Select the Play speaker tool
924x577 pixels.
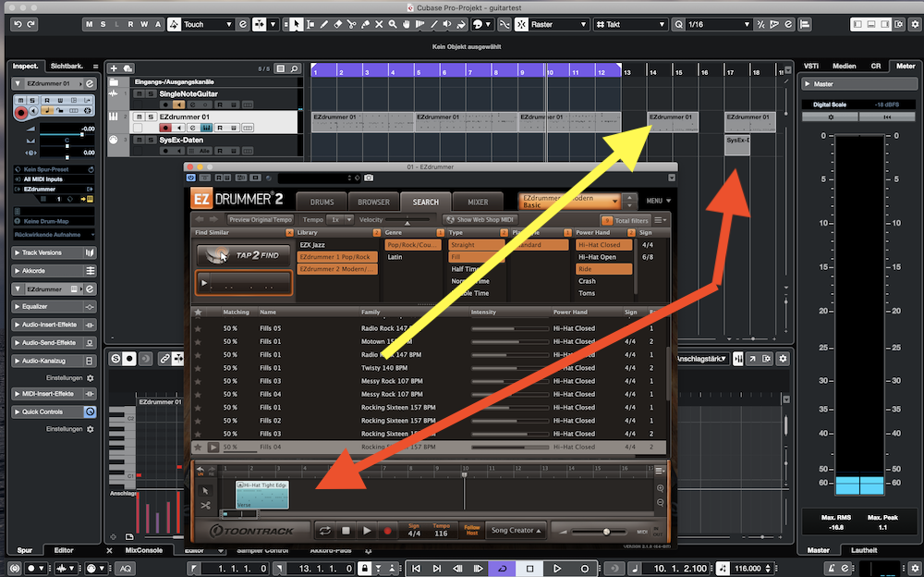point(447,24)
